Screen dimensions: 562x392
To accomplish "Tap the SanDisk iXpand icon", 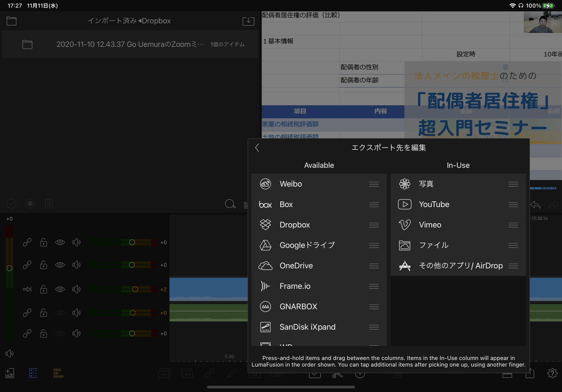I will pos(265,327).
